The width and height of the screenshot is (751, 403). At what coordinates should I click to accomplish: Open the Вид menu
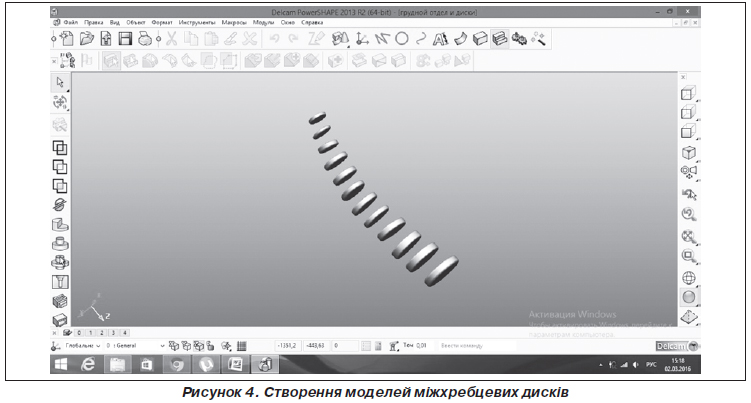[x=114, y=23]
